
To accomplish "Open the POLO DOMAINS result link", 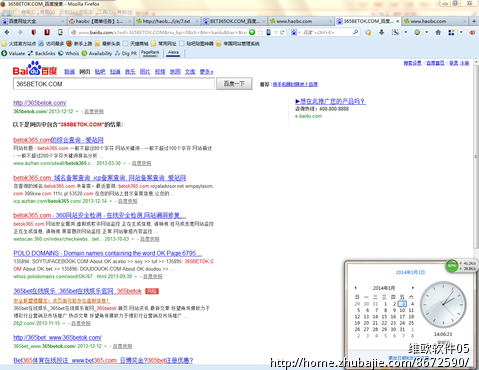I will pos(107,253).
